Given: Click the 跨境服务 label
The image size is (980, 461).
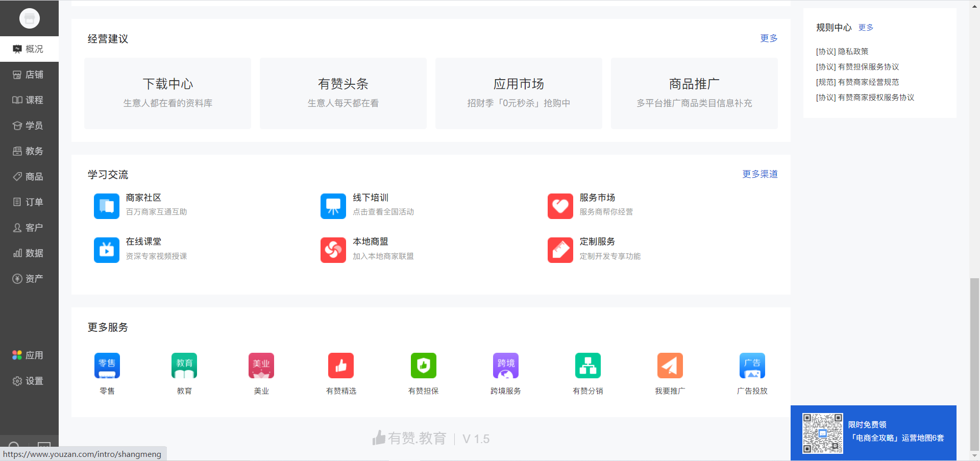Looking at the screenshot, I should point(506,391).
